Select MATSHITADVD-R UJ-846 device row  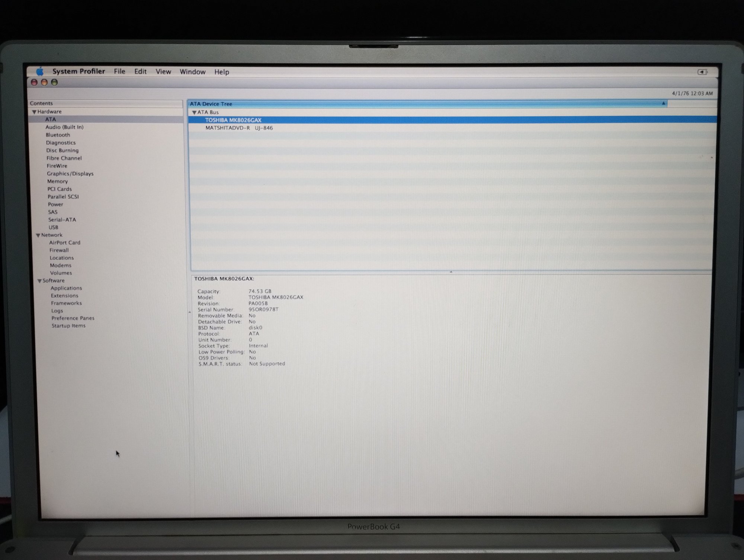point(239,128)
